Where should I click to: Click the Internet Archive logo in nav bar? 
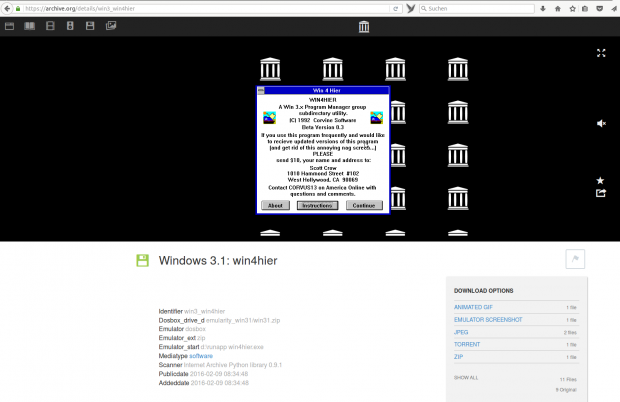coord(364,26)
